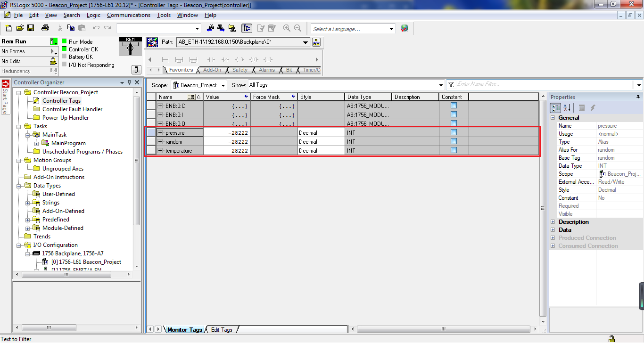Viewport: 644px width, 343px height.
Task: Expand the pressure tag row
Action: (x=160, y=133)
